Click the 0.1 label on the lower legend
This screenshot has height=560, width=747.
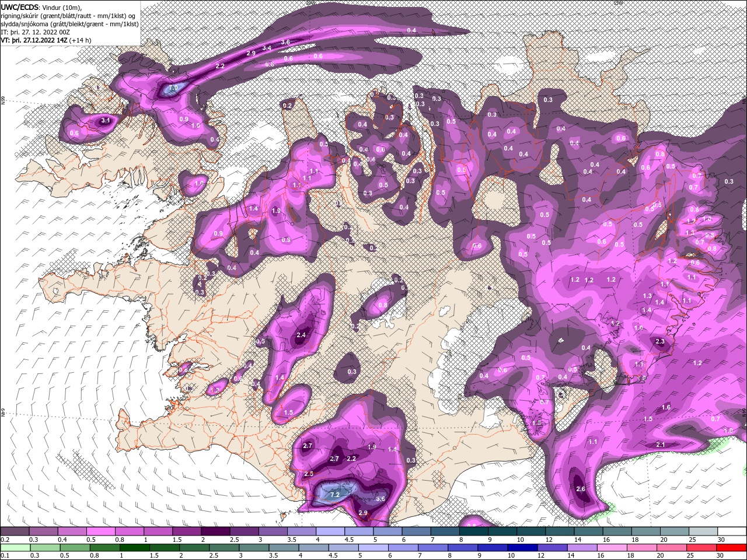pos(5,555)
